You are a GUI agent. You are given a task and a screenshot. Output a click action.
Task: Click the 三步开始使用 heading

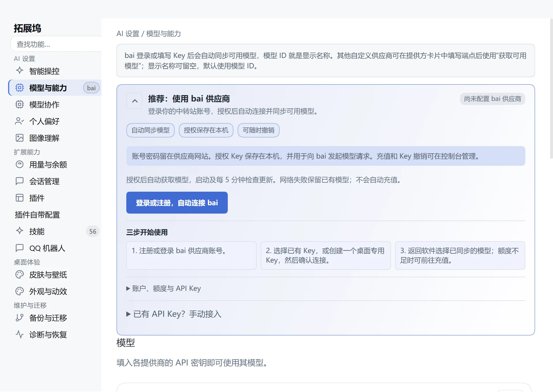click(147, 232)
